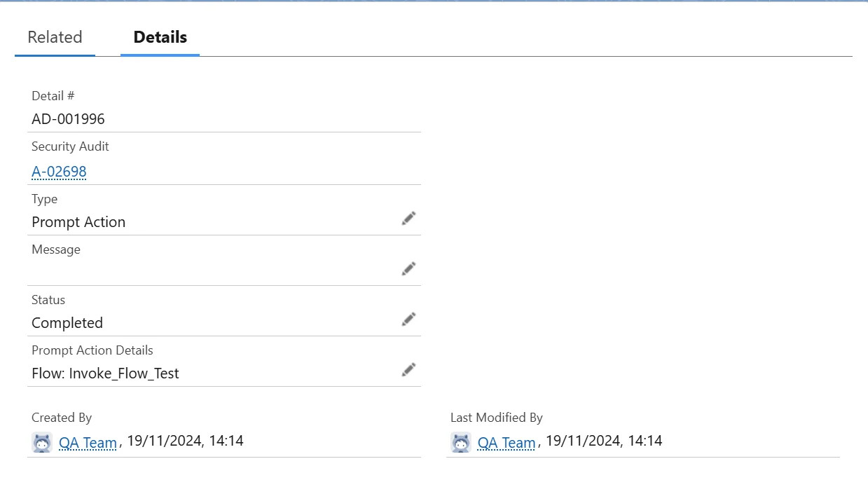Click the Status field edit pencil
The height and width of the screenshot is (494, 868).
tap(408, 320)
